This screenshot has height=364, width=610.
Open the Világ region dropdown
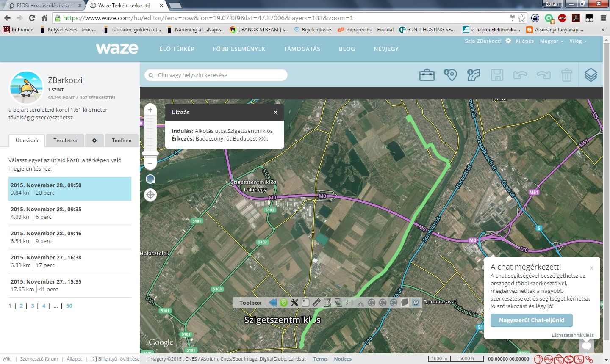[x=578, y=41]
